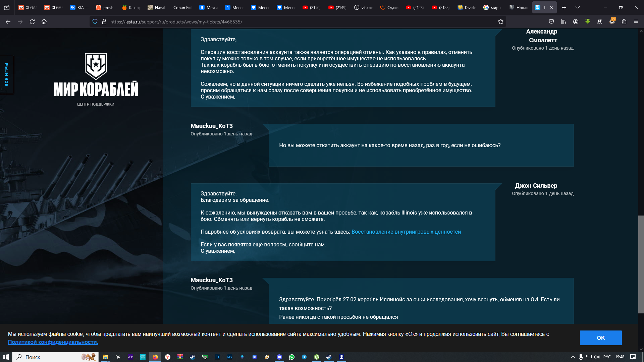Screen dimensions: 644x362
Task: Switch to the Divide tab
Action: (466, 7)
